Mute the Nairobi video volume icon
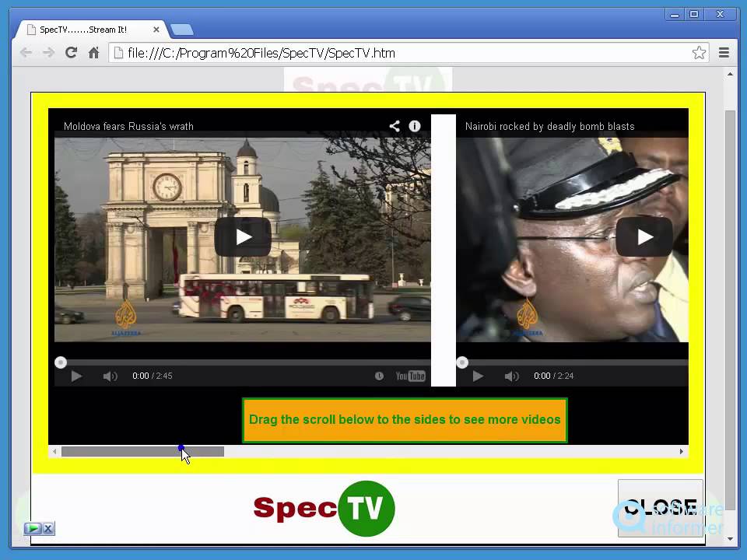The image size is (747, 560). (512, 376)
